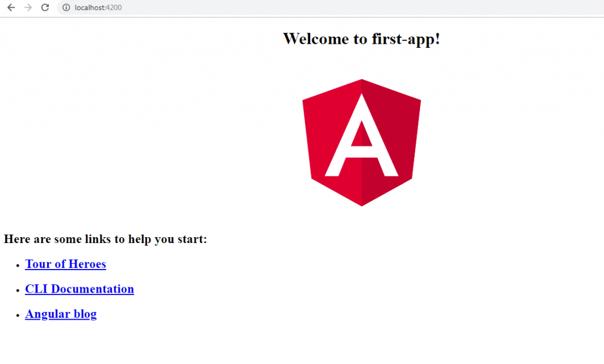Reload the localhost page
The height and width of the screenshot is (364, 604).
point(45,8)
